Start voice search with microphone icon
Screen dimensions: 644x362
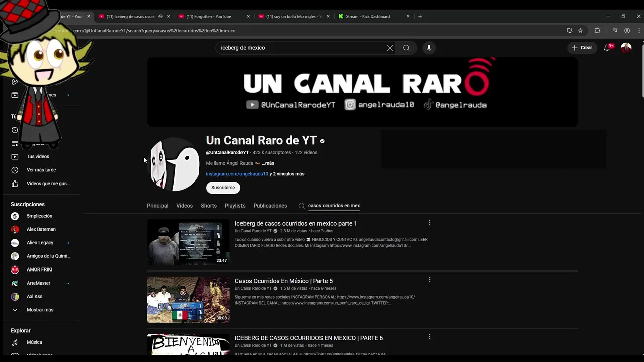coord(429,48)
